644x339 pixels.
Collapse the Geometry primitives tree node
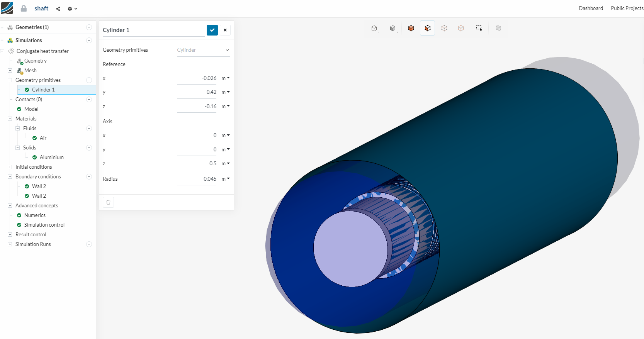(x=10, y=80)
